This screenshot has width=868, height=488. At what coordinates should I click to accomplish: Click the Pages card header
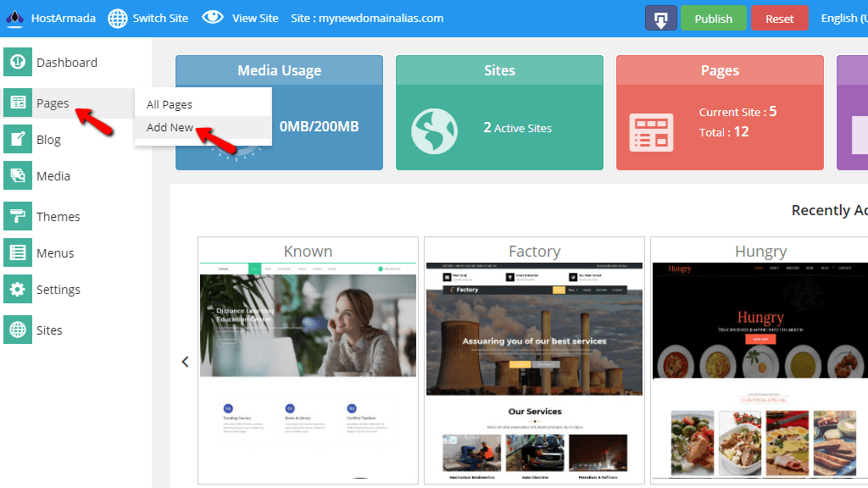(x=720, y=70)
